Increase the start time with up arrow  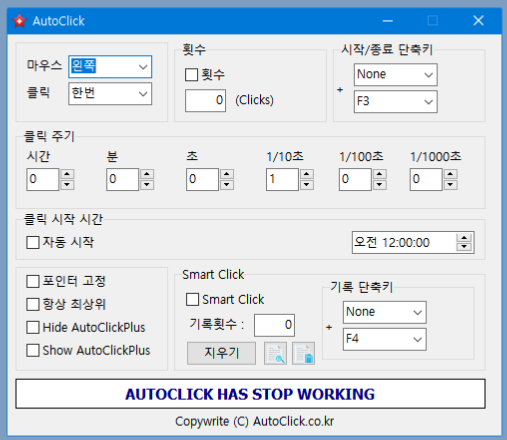(x=464, y=238)
